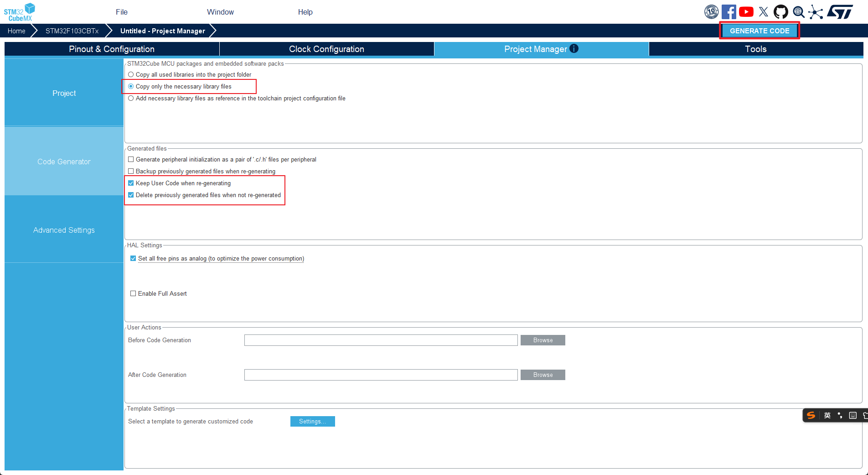Viewport: 868px width, 475px height.
Task: Switch to Pinout & Configuration tab
Action: pos(112,49)
